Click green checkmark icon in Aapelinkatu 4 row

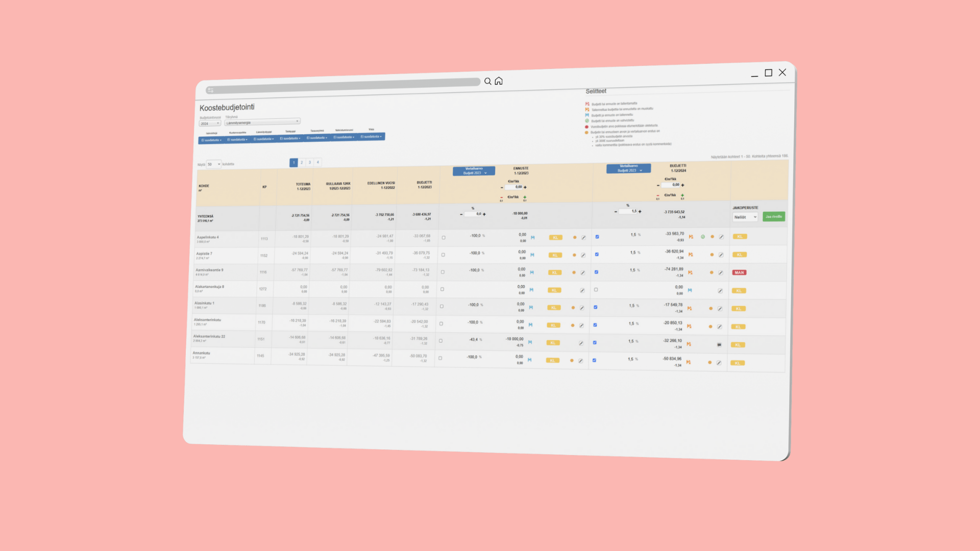(x=703, y=237)
